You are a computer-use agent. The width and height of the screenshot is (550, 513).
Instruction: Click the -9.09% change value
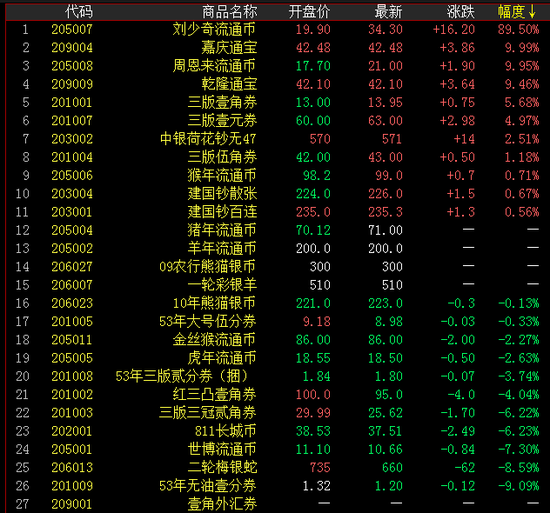(518, 486)
